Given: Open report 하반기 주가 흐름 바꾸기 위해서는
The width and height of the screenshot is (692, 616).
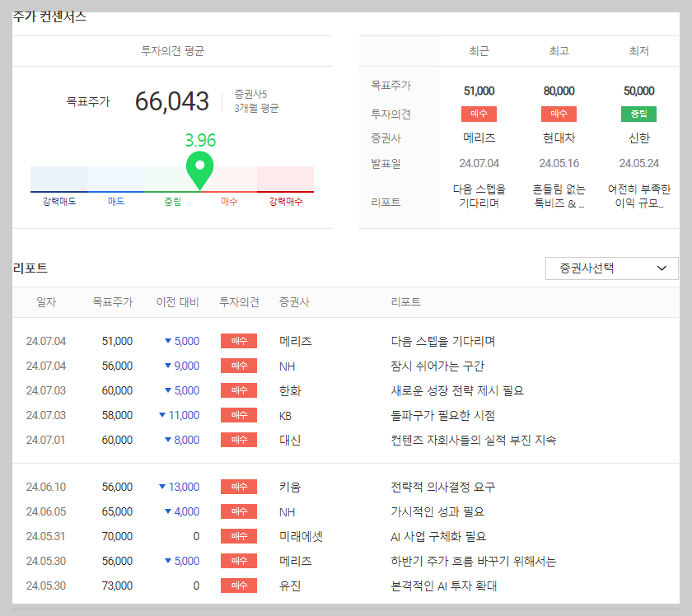Looking at the screenshot, I should (x=474, y=561).
